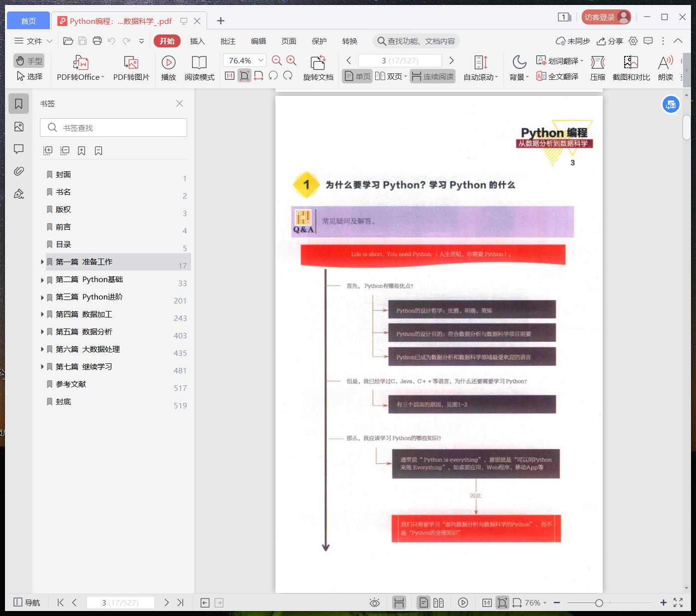
Task: Click the 未同步 sync status button
Action: [573, 41]
